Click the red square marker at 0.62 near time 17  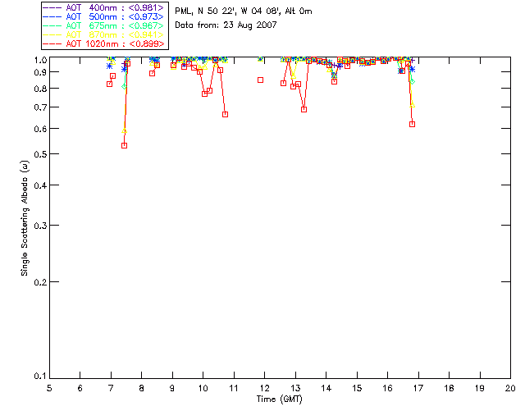pos(412,124)
